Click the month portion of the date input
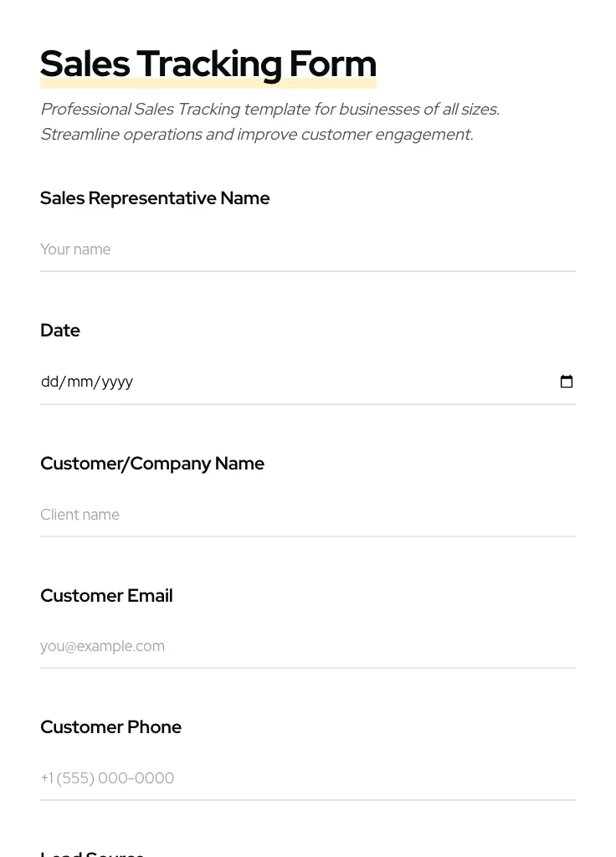The width and height of the screenshot is (616, 857). tap(80, 382)
